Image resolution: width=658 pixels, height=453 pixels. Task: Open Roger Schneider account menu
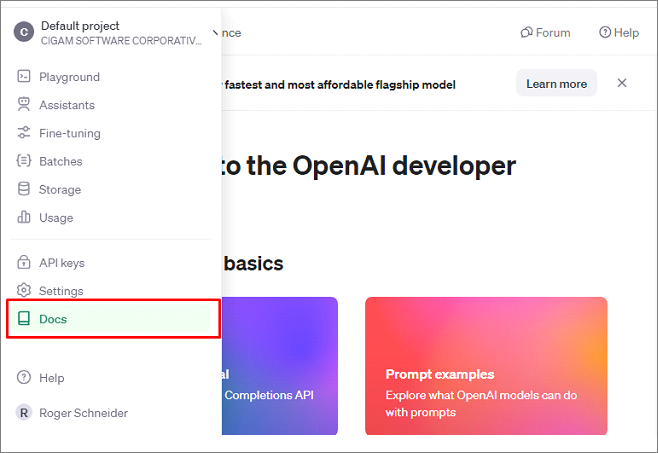[82, 412]
